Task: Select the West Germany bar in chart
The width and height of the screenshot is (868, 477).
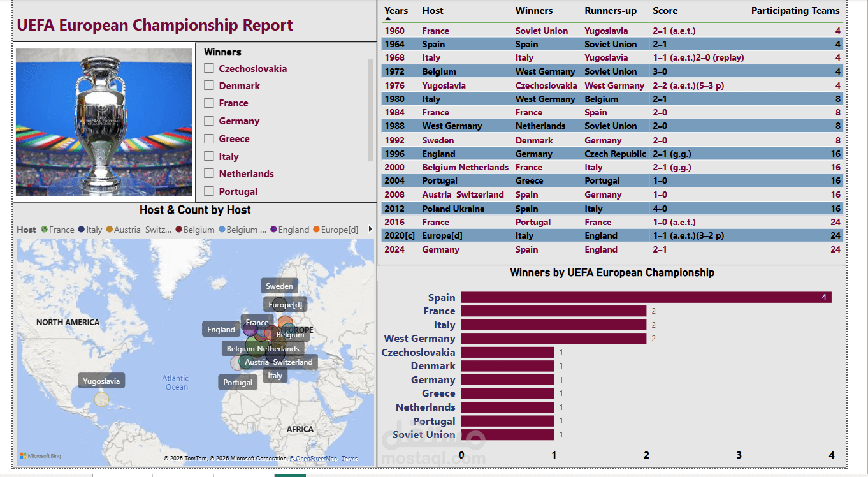Action: point(554,339)
